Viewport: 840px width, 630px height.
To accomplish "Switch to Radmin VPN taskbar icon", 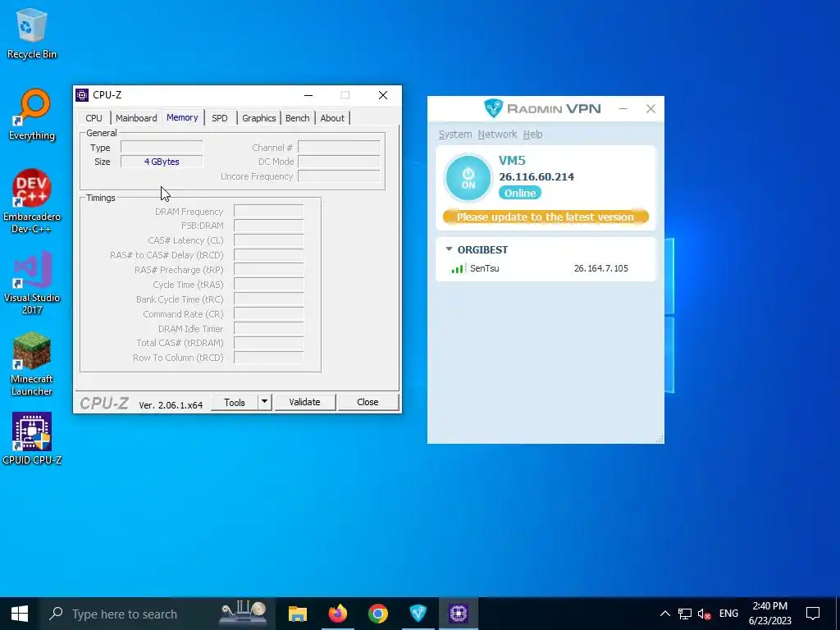I will click(x=418, y=614).
